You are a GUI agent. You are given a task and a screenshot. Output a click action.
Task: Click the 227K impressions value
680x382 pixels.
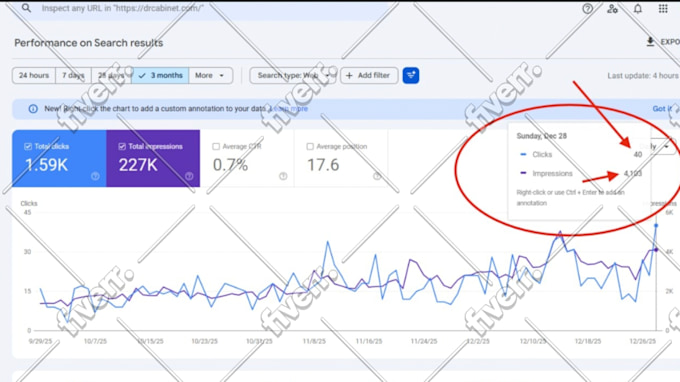coord(138,165)
